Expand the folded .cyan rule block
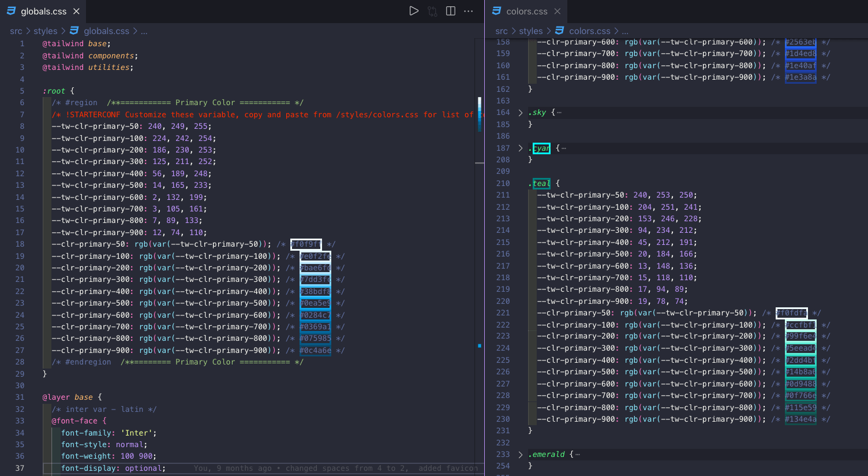 [x=521, y=148]
